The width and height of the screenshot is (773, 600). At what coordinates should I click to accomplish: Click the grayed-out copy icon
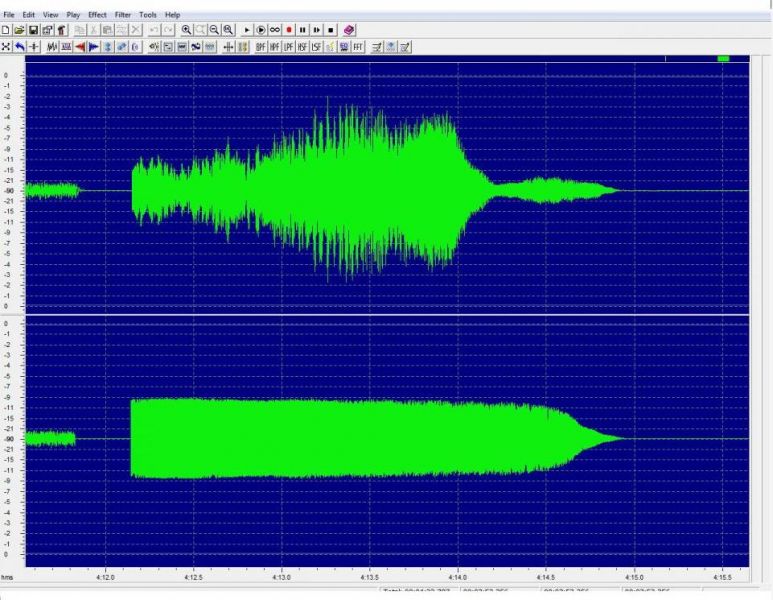(79, 30)
